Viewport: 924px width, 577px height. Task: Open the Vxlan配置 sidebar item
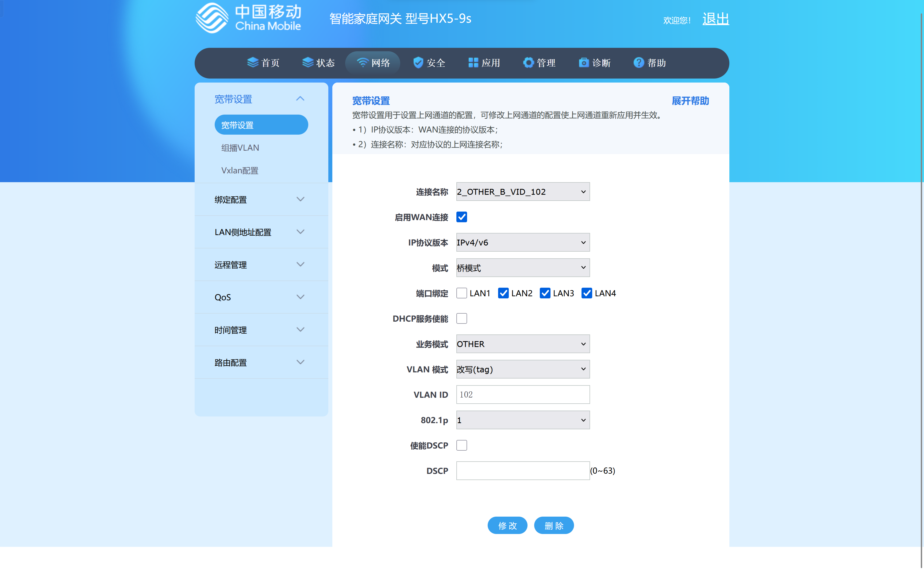(240, 171)
